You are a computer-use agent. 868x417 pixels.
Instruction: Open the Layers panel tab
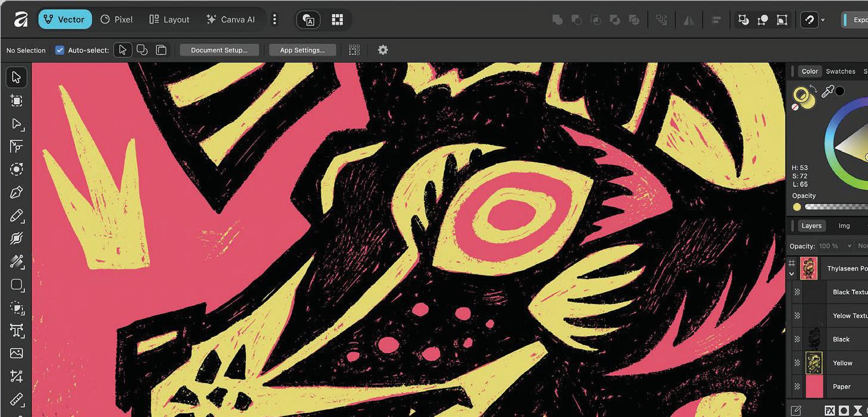[812, 226]
